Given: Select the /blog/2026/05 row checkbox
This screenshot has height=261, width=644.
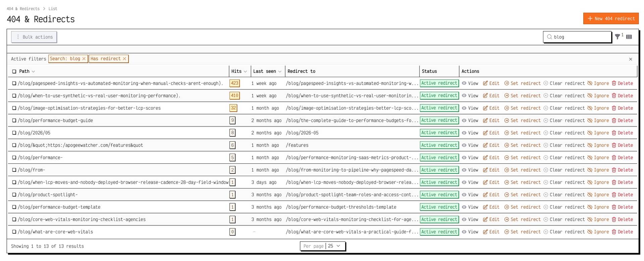Looking at the screenshot, I should coord(14,133).
